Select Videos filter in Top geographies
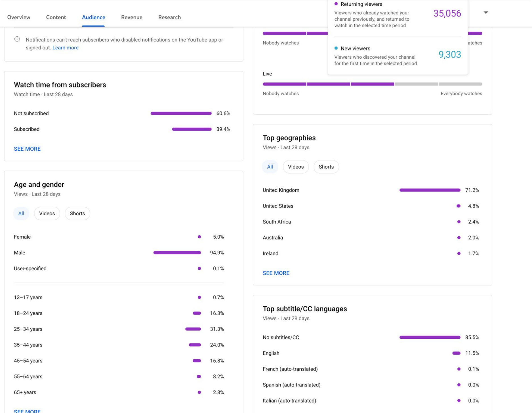 point(296,167)
